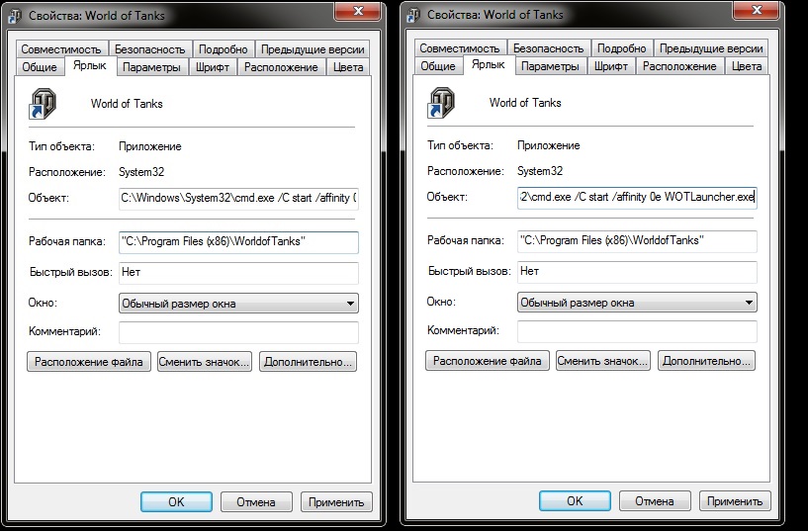Open Цвета tab in right window
This screenshot has width=808, height=532.
(747, 66)
